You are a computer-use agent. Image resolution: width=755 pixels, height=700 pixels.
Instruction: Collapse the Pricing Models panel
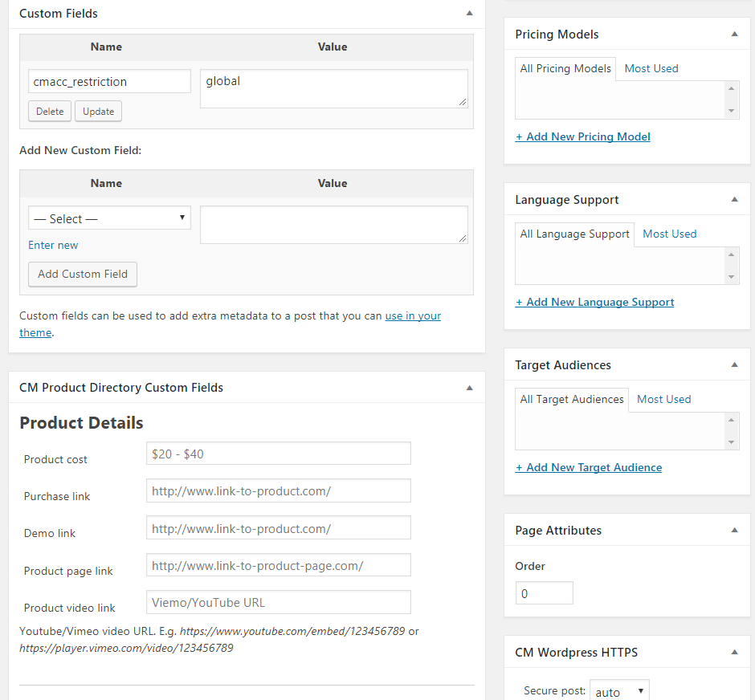734,35
